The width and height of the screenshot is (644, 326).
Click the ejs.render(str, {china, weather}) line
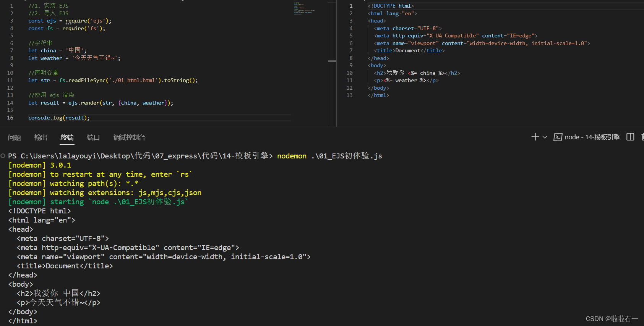click(x=101, y=103)
